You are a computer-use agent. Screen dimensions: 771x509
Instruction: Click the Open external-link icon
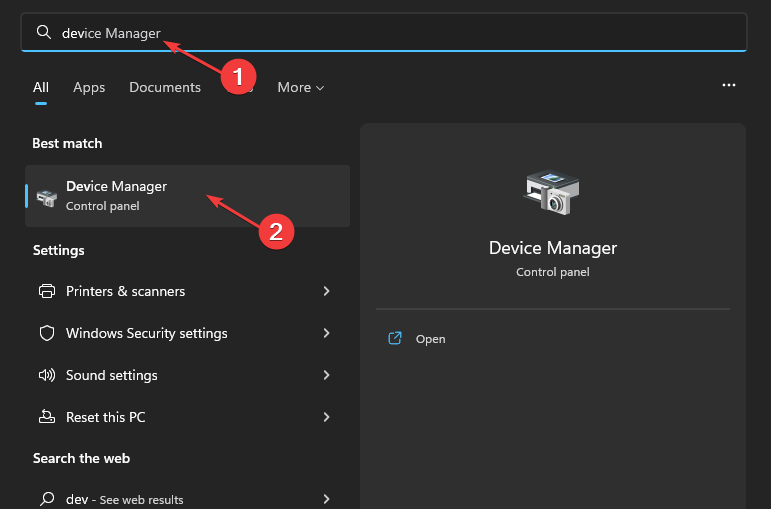coord(395,338)
